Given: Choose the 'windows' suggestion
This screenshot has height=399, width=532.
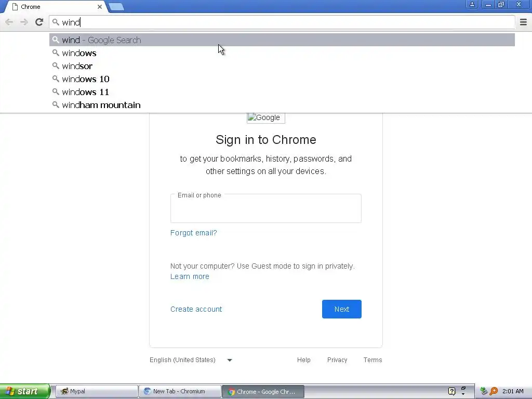Looking at the screenshot, I should click(282, 53).
